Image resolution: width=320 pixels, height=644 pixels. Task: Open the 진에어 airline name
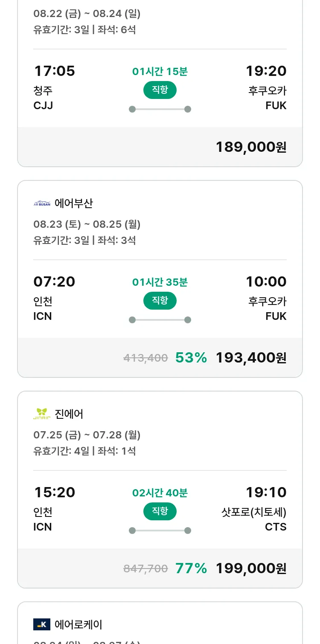69,414
